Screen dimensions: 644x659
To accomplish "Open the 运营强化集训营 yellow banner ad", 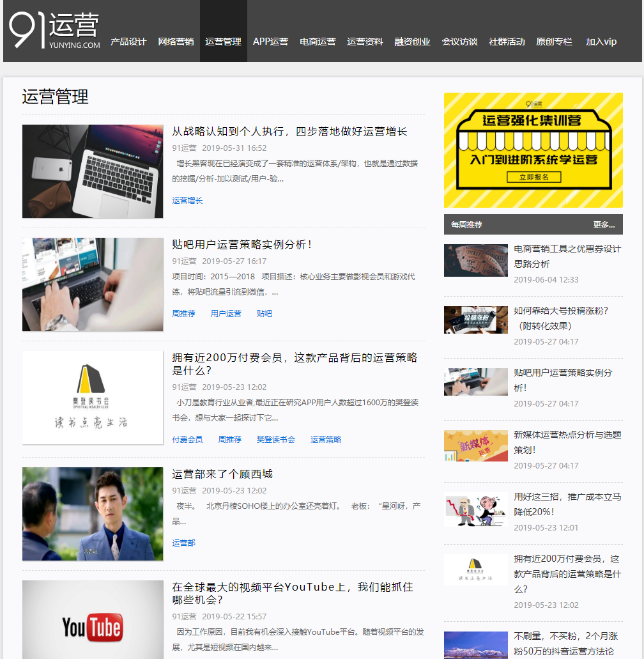I will (533, 150).
